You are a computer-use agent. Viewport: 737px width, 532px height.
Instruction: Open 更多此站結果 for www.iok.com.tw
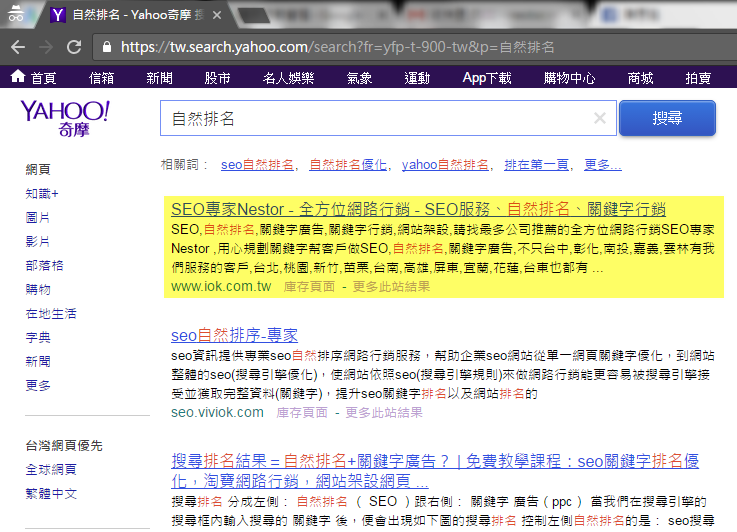point(391,286)
